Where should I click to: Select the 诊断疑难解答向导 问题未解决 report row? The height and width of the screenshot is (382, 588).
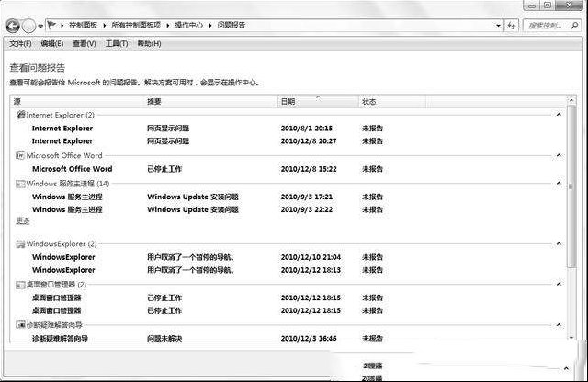[288, 338]
